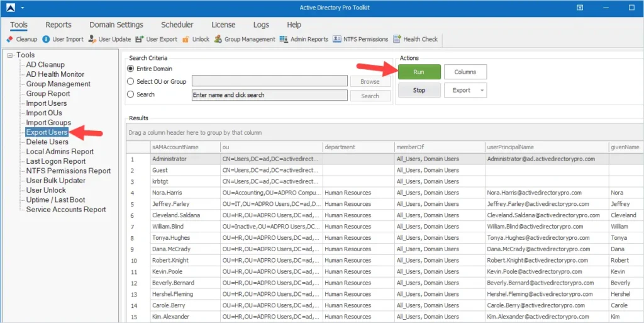Sort by the sAMAccountName column header

[186, 147]
